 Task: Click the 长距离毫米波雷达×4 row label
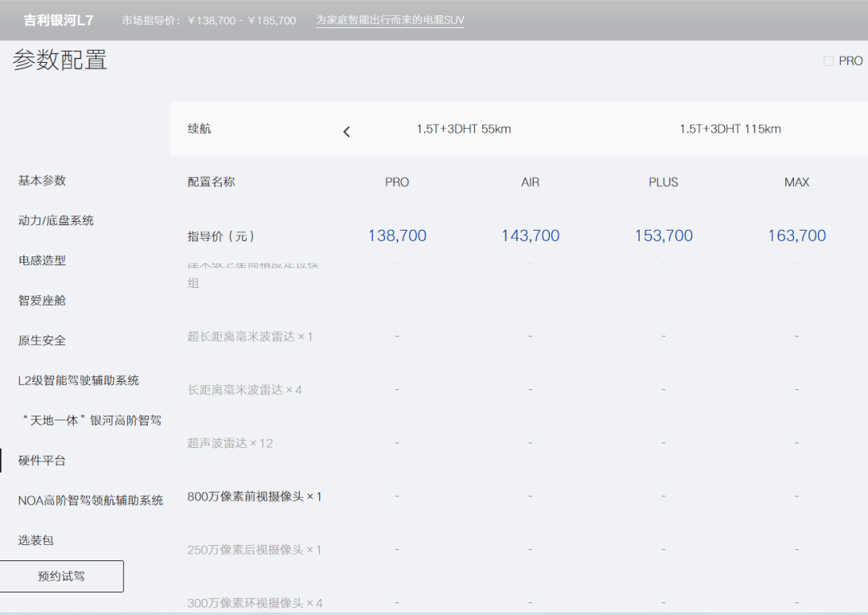244,390
